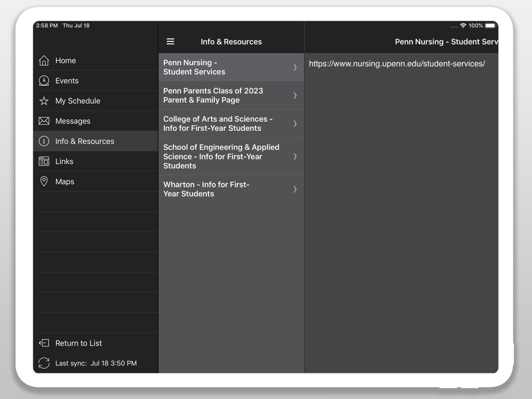Tap the Info & Resources circle-i icon
532x399 pixels.
44,141
